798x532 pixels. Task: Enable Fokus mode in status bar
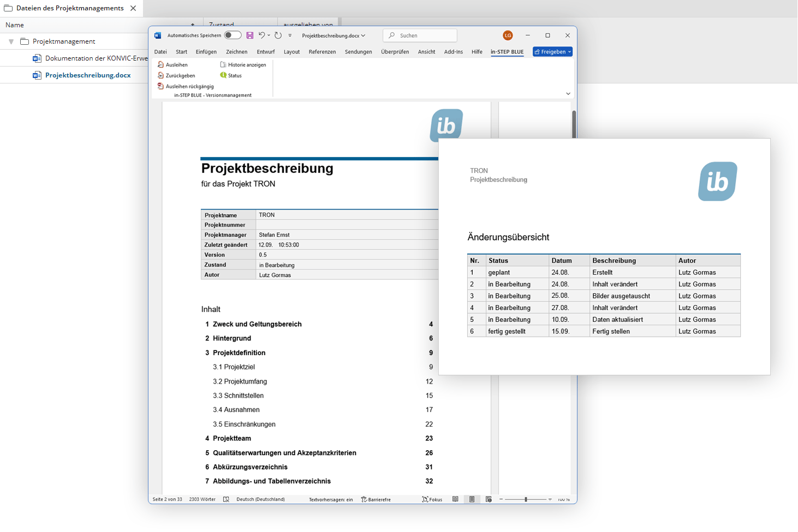pyautogui.click(x=432, y=499)
